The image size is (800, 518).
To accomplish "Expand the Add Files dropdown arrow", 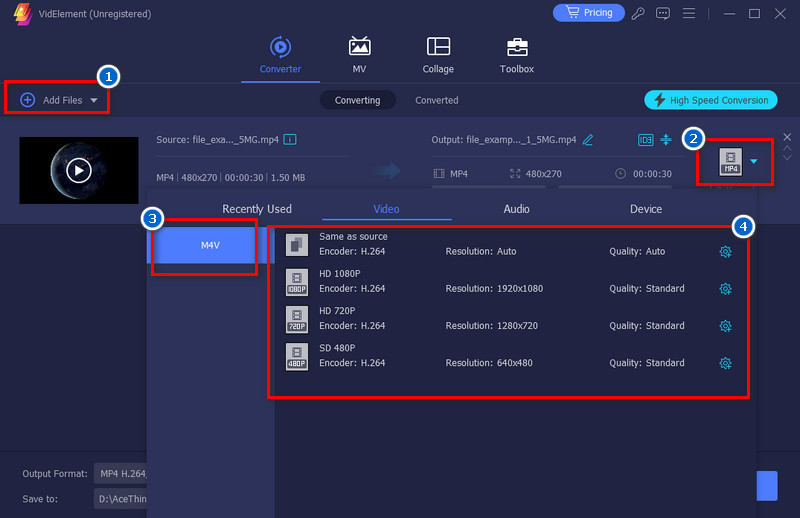I will [x=94, y=101].
